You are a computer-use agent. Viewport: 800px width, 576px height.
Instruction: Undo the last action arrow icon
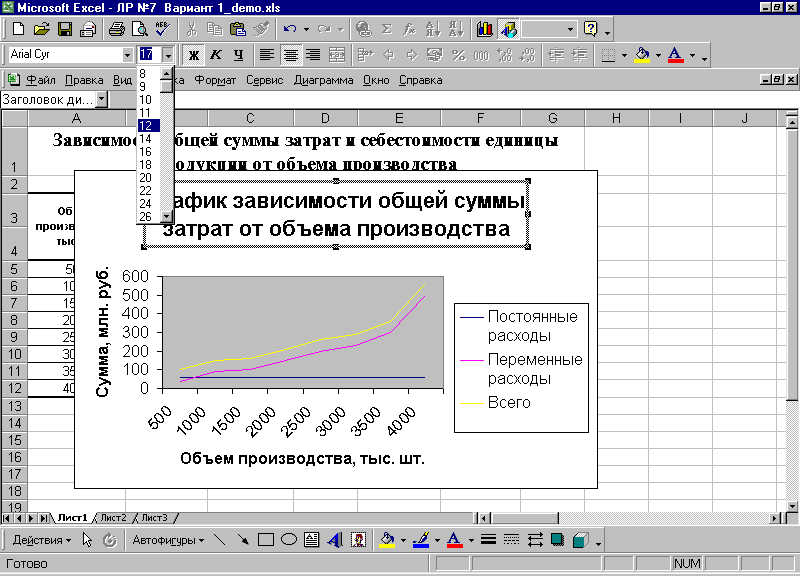290,29
